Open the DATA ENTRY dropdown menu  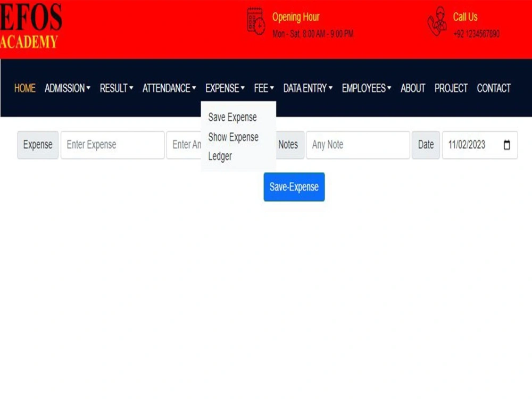[x=307, y=88]
